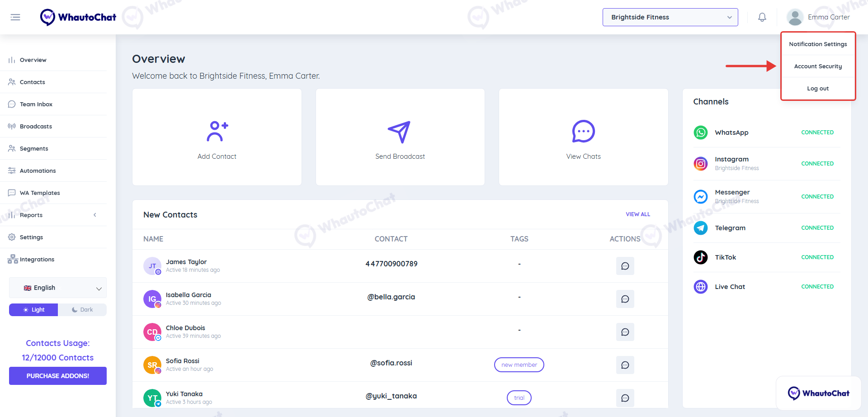Screen dimensions: 868x417
Task: Click the View Chats bubble icon
Action: (x=584, y=131)
